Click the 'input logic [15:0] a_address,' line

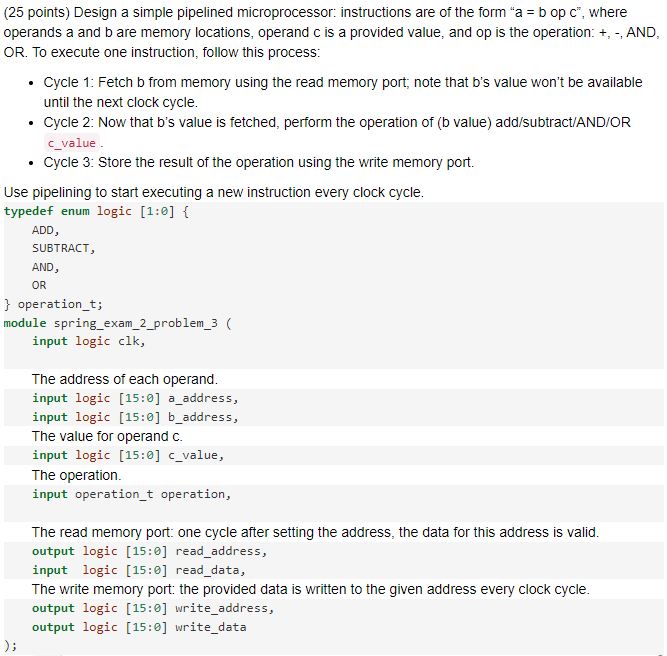point(135,398)
